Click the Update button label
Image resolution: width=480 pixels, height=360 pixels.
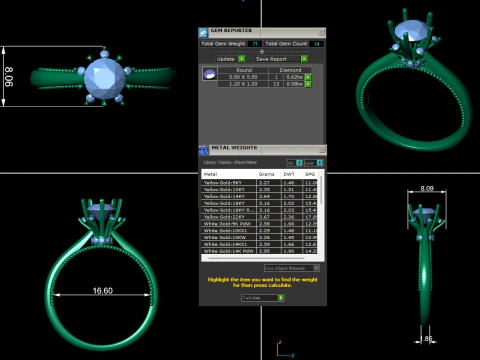pyautogui.click(x=226, y=59)
